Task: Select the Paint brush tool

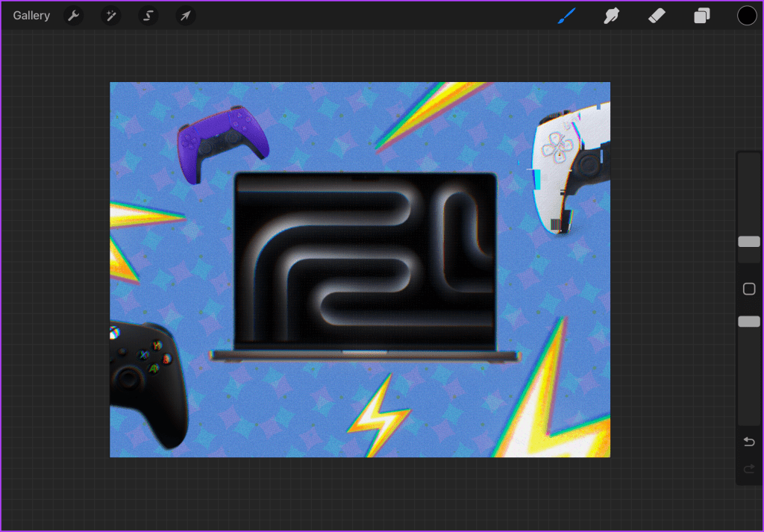Action: pos(567,16)
